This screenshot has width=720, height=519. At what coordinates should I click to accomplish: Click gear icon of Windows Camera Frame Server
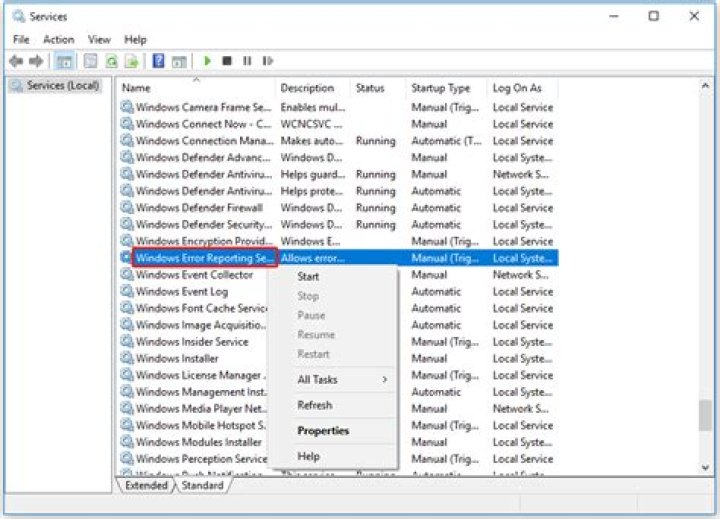(127, 107)
